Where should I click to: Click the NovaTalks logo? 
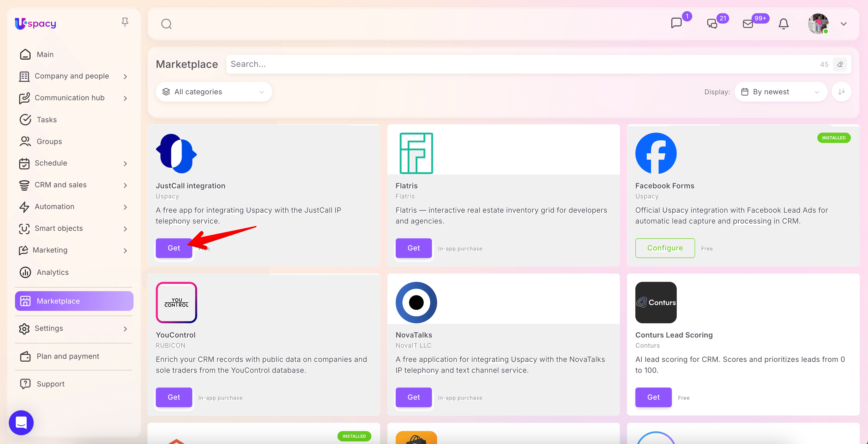[416, 303]
